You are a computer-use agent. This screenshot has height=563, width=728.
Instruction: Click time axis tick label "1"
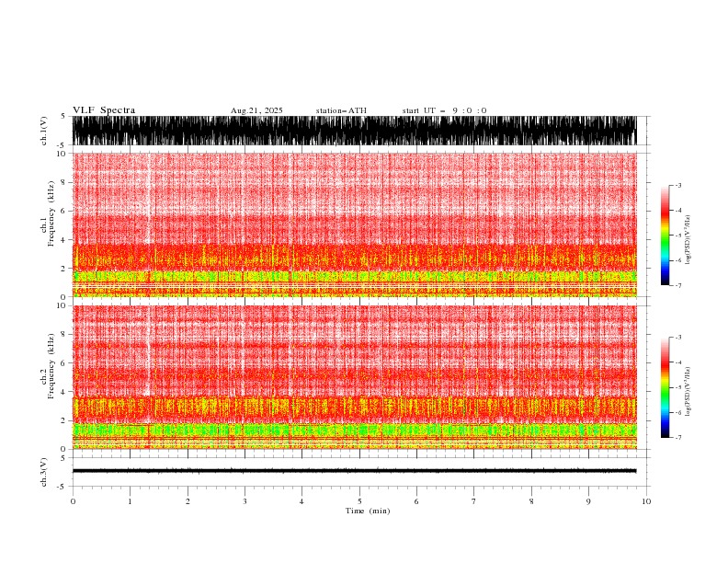[x=130, y=501]
